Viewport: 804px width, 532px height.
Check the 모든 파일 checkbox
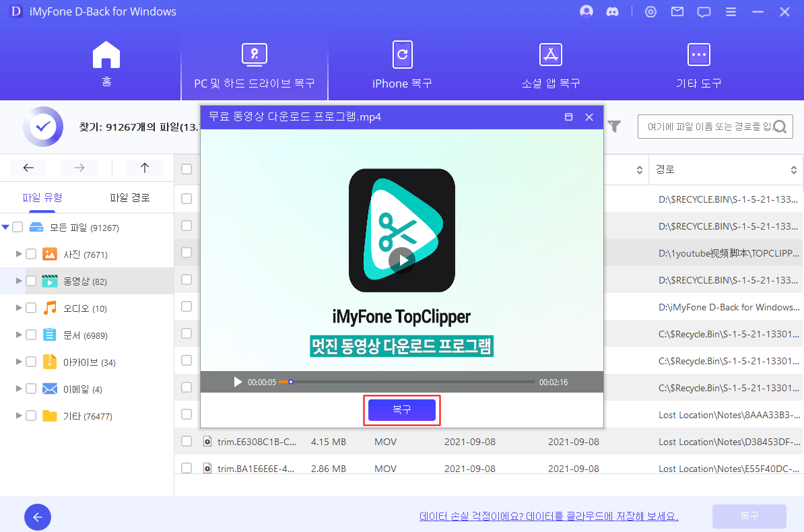click(18, 227)
